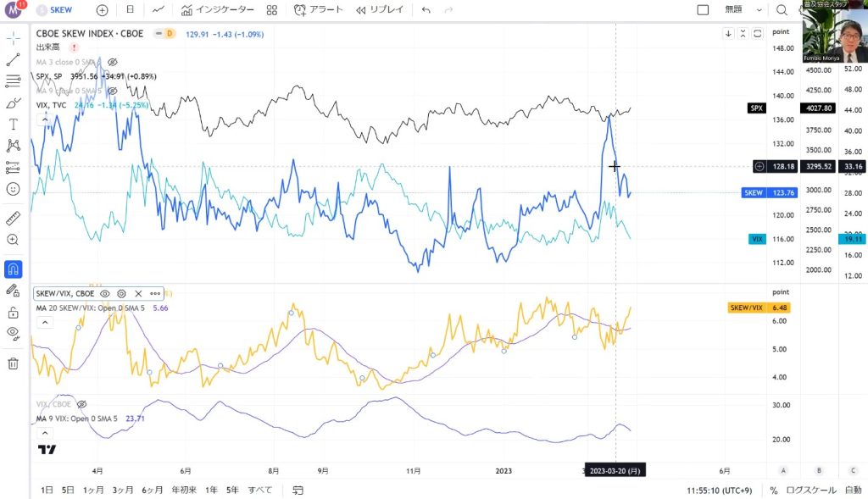The image size is (868, 499).
Task: Open the forecasting and measurement tools
Action: click(14, 167)
